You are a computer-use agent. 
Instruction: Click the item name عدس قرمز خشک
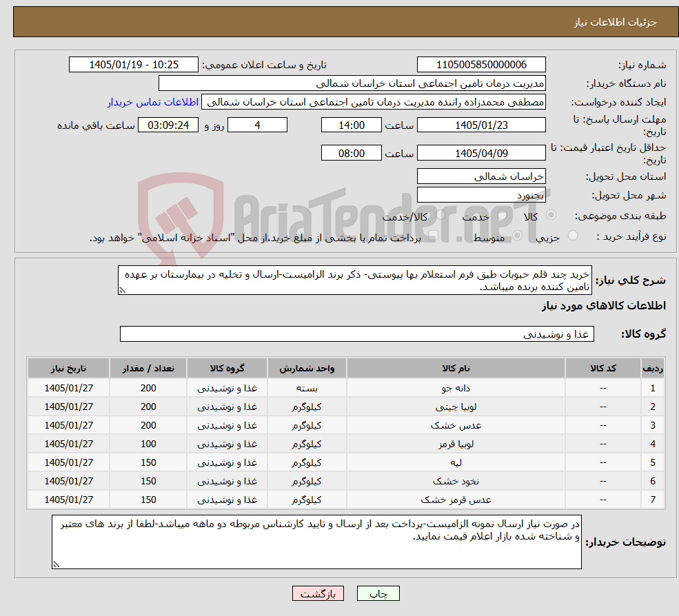click(456, 500)
